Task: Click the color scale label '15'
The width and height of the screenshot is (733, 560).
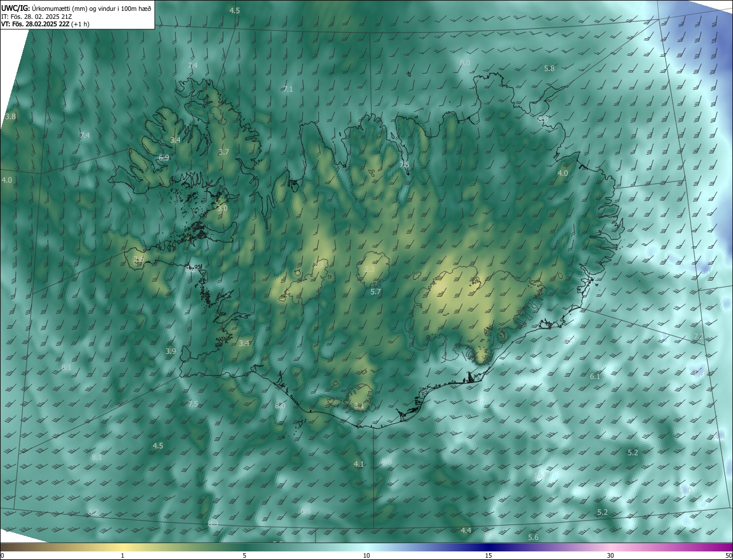Action: (488, 555)
